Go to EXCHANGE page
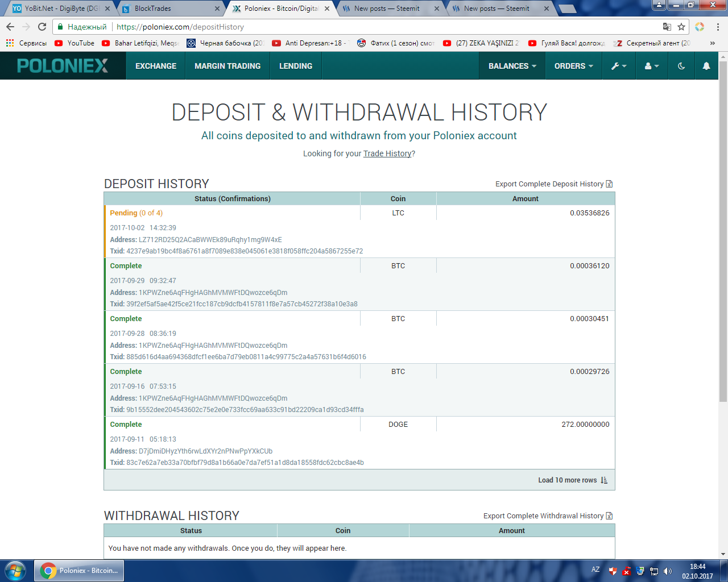Screen dimensions: 728x582 point(156,66)
